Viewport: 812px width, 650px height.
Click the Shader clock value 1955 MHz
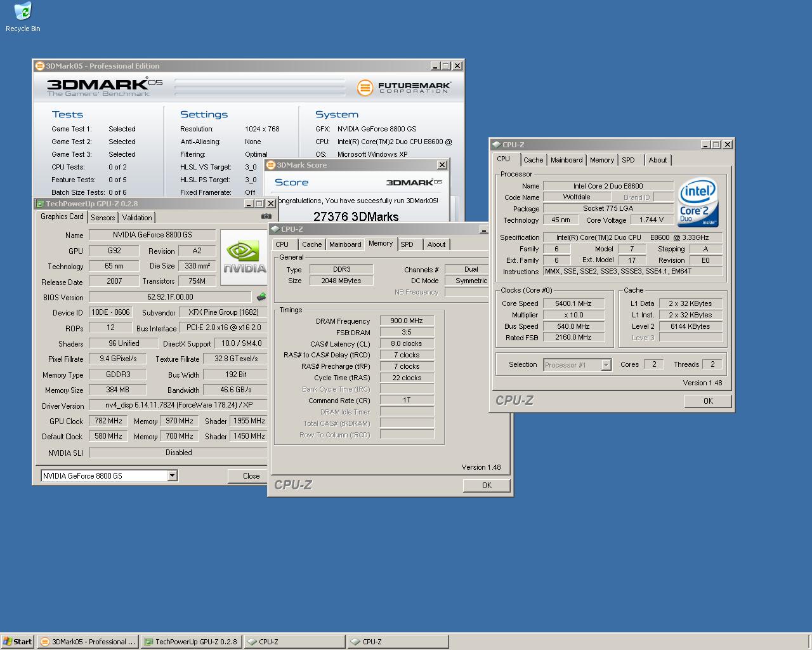click(249, 421)
